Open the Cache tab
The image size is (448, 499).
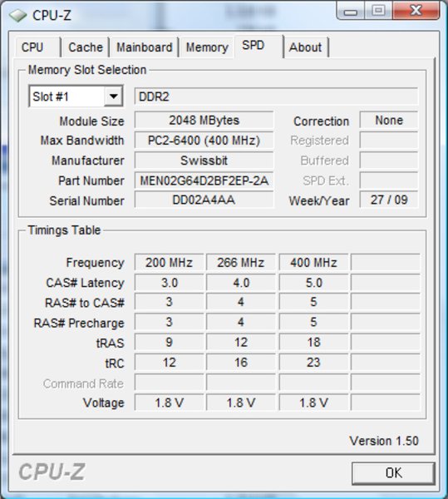86,47
